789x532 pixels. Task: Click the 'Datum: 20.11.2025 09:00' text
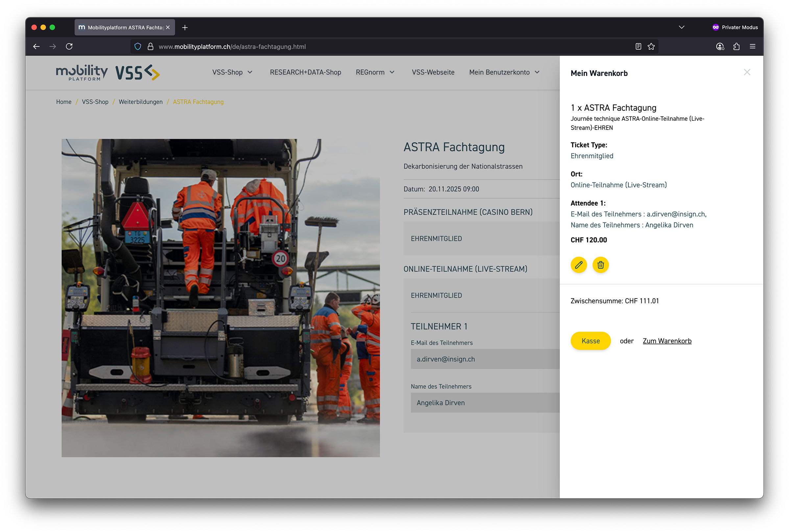(x=441, y=189)
